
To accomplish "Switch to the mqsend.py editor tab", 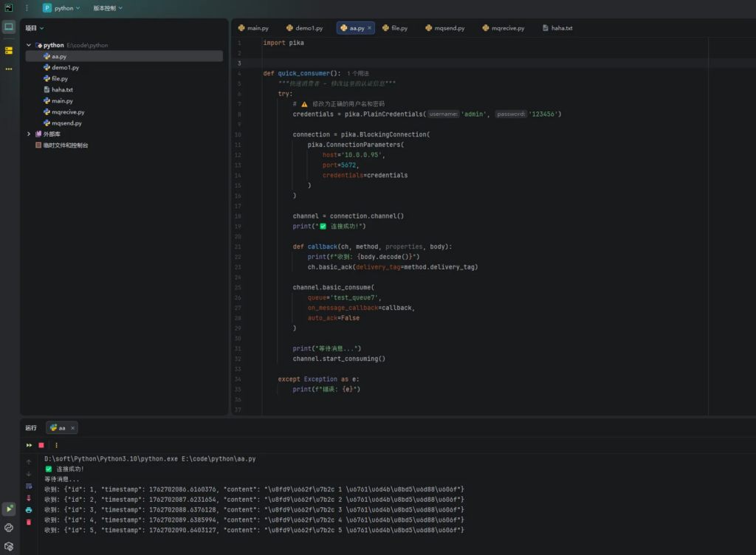I will coord(444,28).
